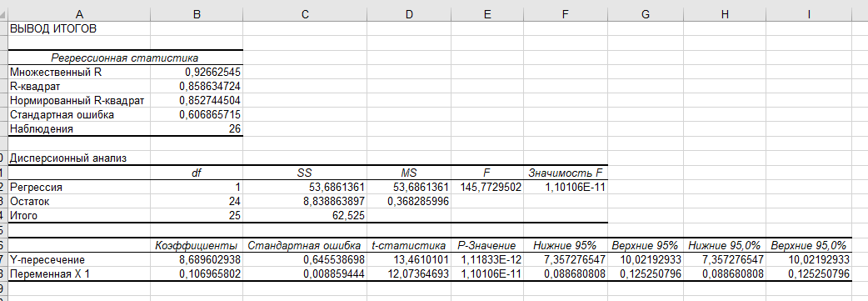Viewport: 868px width, 301px height.
Task: Select the value 0,852744504
Action: [197, 101]
